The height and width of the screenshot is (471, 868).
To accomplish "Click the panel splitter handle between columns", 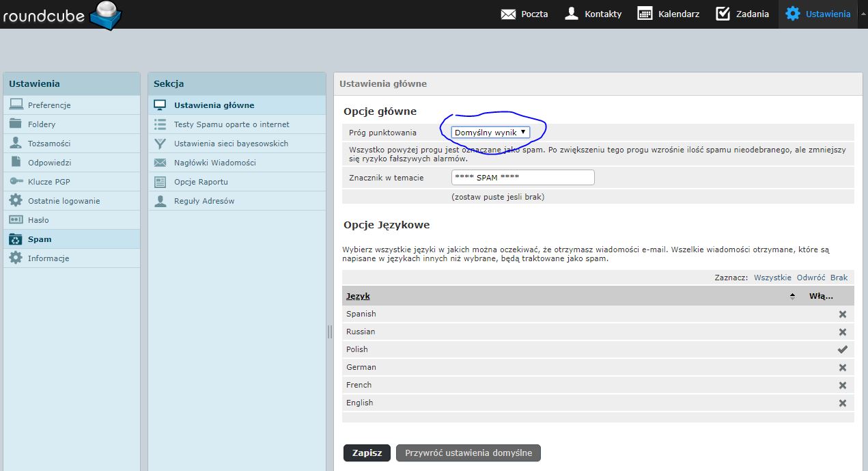I will click(x=330, y=332).
